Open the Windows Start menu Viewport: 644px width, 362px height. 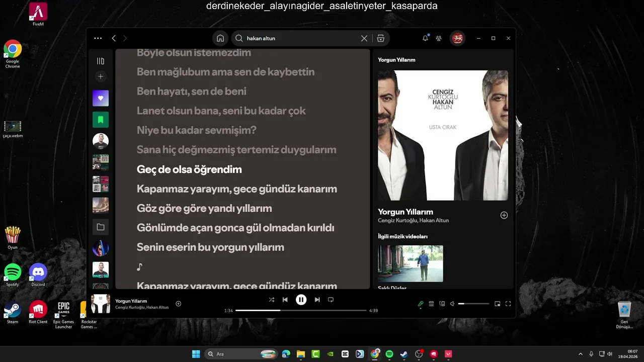point(196,354)
